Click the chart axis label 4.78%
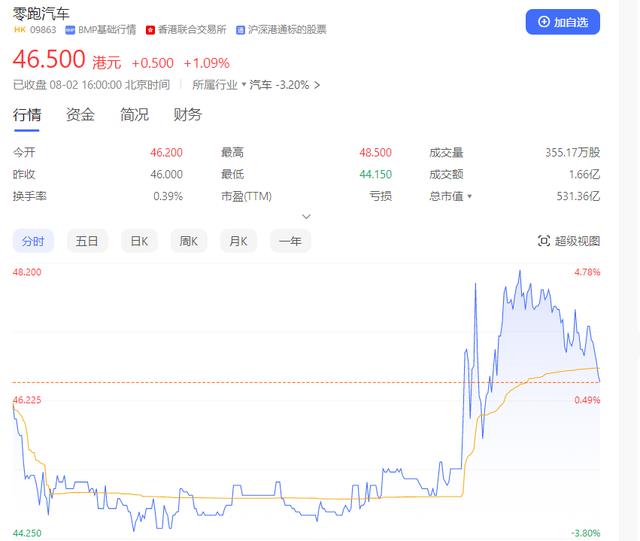The height and width of the screenshot is (541, 640). [587, 272]
